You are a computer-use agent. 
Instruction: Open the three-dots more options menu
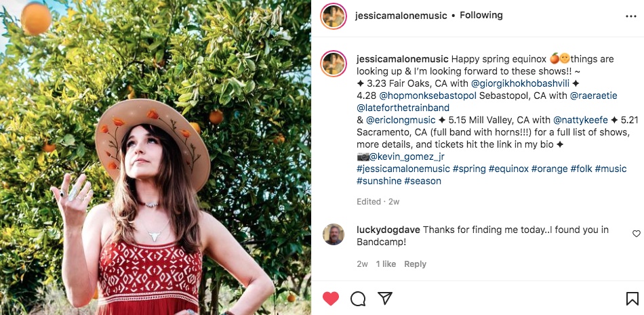click(631, 16)
